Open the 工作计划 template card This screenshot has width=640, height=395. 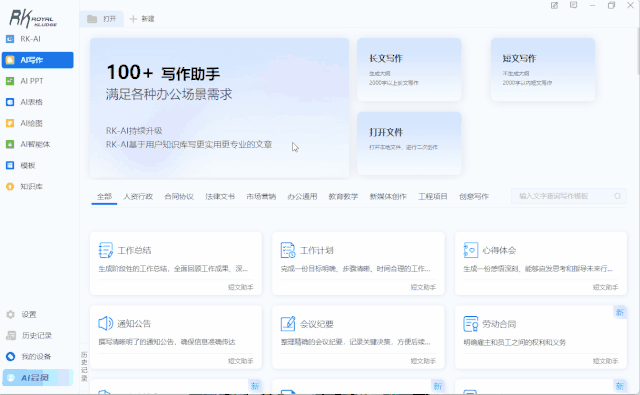point(358,263)
